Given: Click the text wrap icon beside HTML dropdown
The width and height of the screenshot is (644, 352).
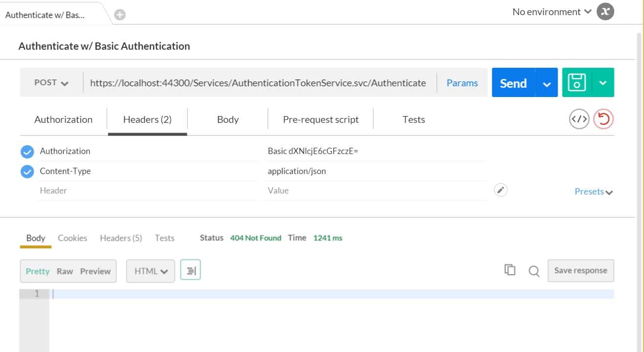Looking at the screenshot, I should pyautogui.click(x=190, y=270).
